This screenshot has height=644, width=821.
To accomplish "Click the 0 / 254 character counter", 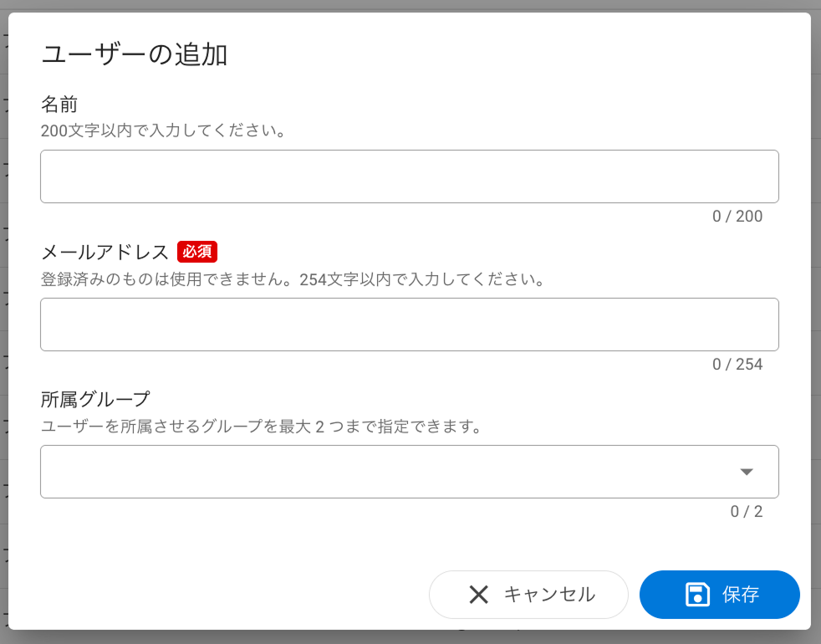I will click(x=737, y=365).
